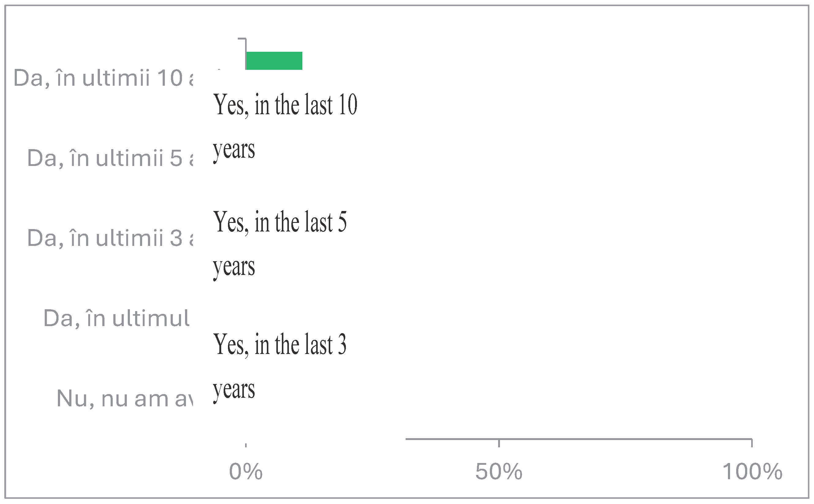Screen dimensions: 814x504
Task: Select the 0% axis label
Action: pos(246,472)
